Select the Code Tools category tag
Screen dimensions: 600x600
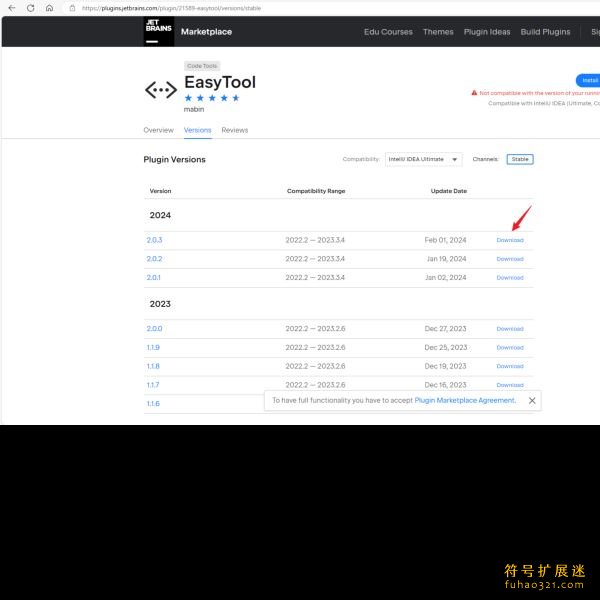coord(202,66)
